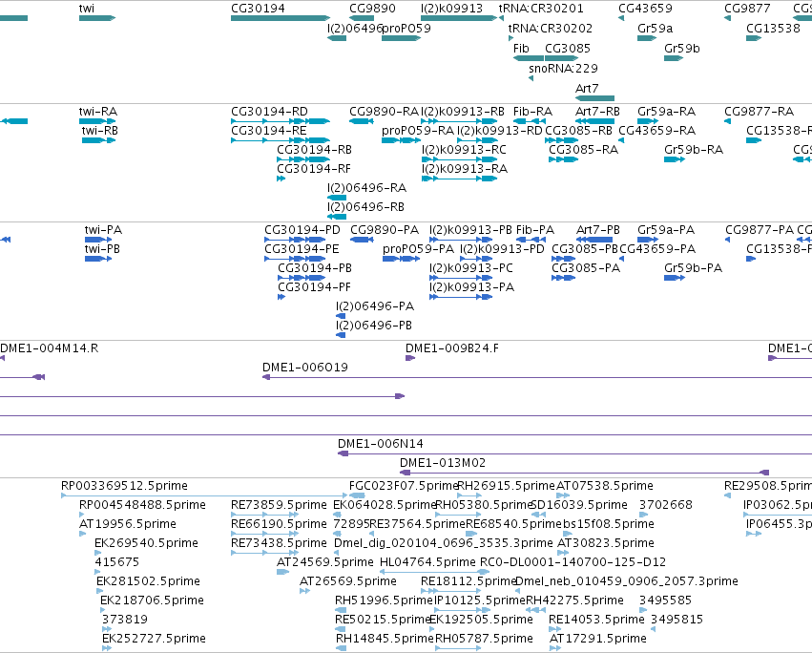Screen dimensions: 812x653
Task: Open the tRNA:CR30201 label
Action: pos(541,9)
